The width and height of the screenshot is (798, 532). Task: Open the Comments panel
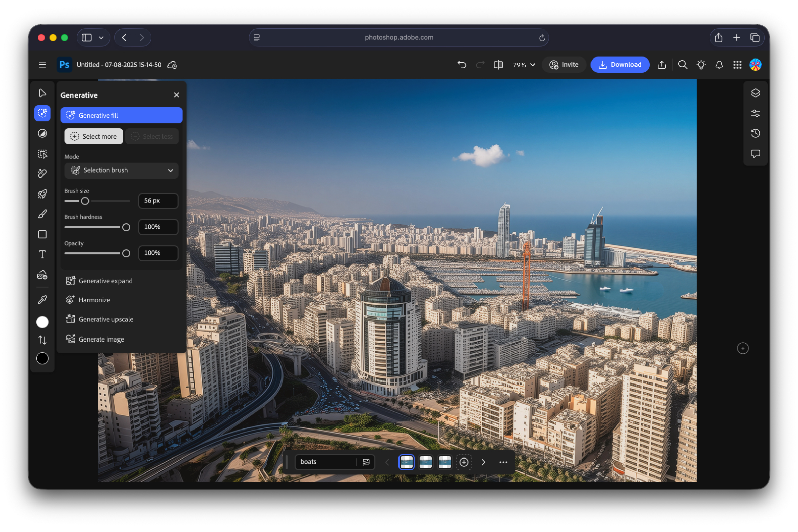(755, 154)
